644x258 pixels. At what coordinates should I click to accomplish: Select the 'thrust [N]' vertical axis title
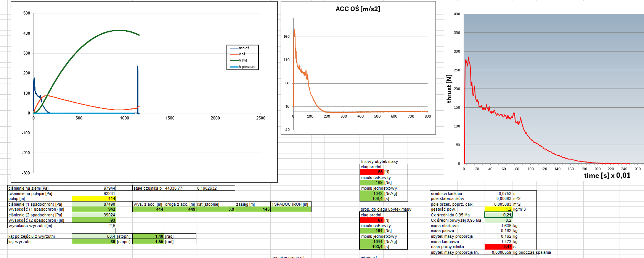pyautogui.click(x=449, y=89)
